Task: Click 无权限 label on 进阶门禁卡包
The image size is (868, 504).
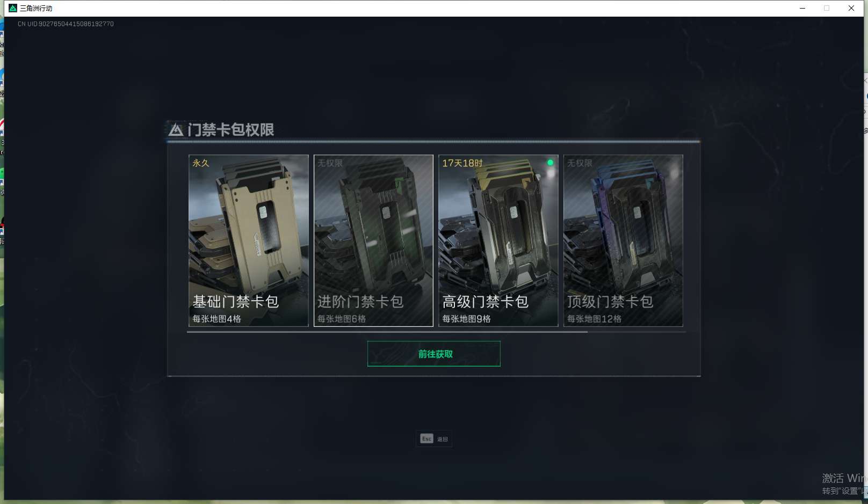Action: tap(330, 163)
